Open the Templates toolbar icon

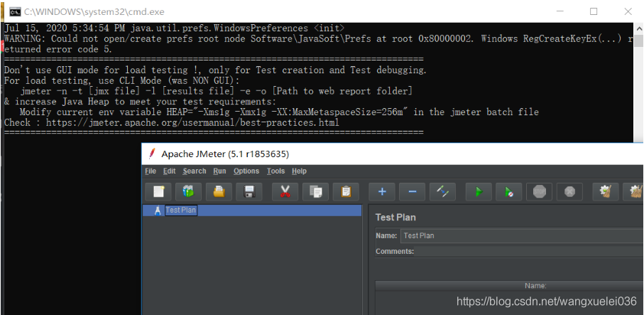tap(188, 191)
